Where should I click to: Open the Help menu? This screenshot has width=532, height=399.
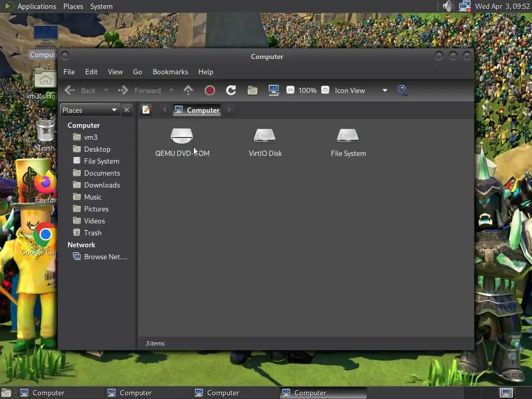click(x=206, y=72)
